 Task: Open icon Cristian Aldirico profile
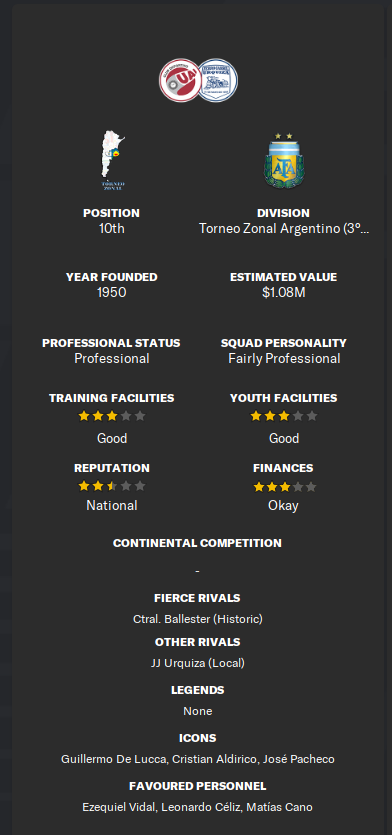tap(215, 759)
